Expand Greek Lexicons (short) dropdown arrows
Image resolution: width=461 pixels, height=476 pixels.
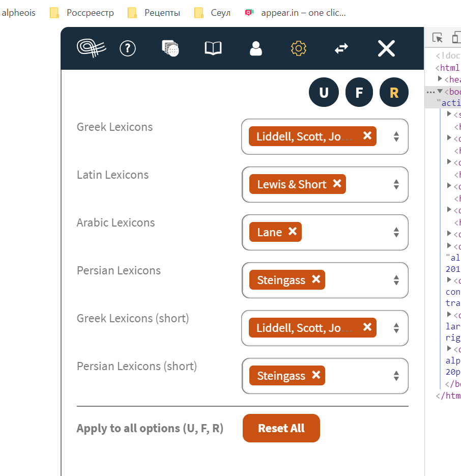pos(396,328)
